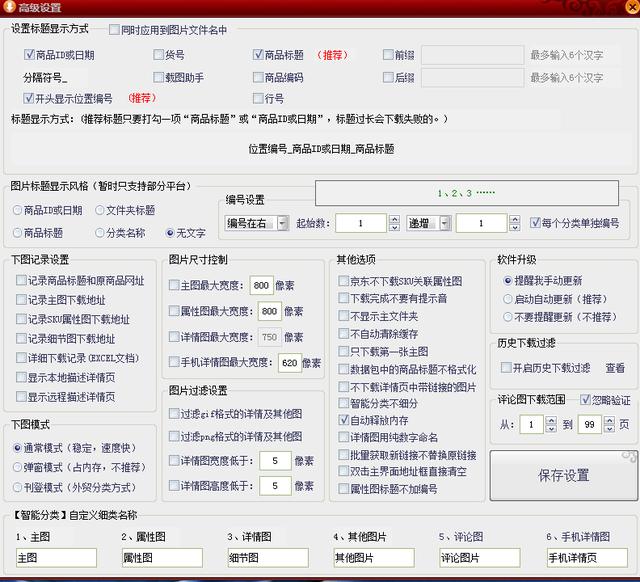Disable 自动释放内存 option
This screenshot has height=582, width=640.
(x=344, y=421)
